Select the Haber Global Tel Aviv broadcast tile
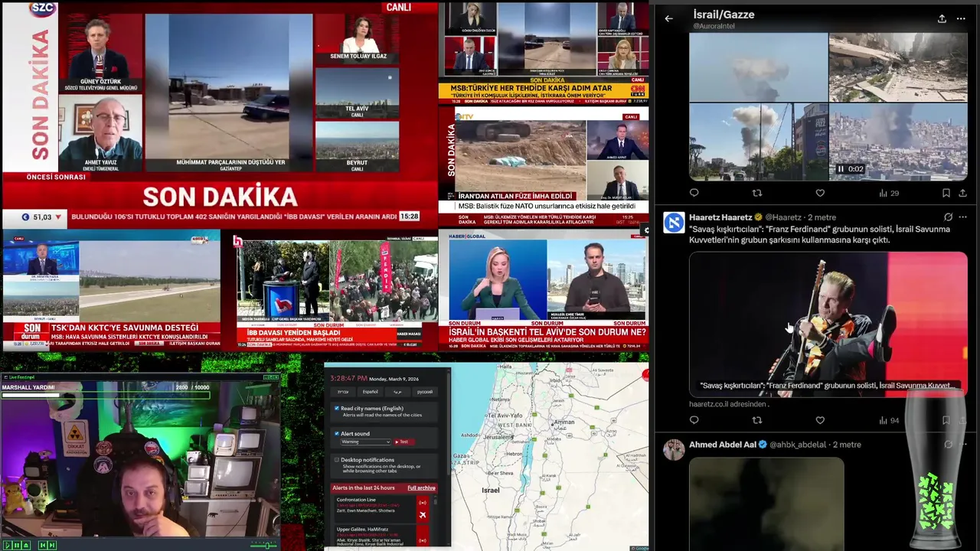The image size is (980, 551). tap(544, 291)
